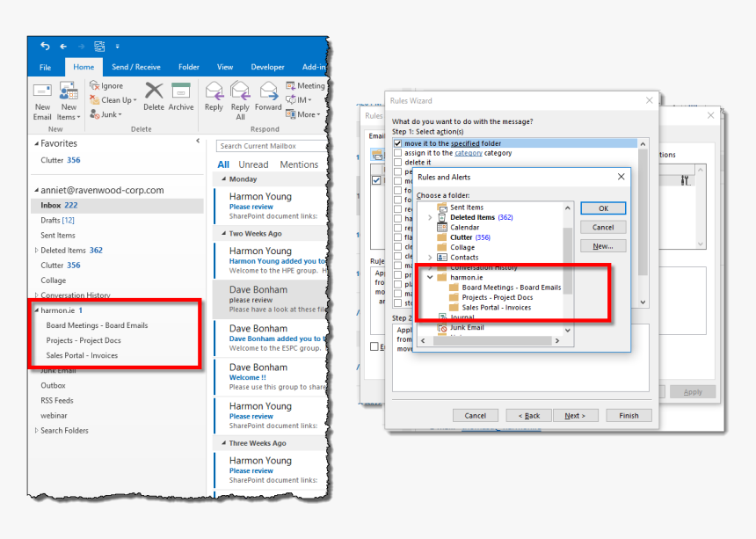The image size is (756, 539).
Task: Open the Send / Receive ribbon tab
Action: point(135,67)
